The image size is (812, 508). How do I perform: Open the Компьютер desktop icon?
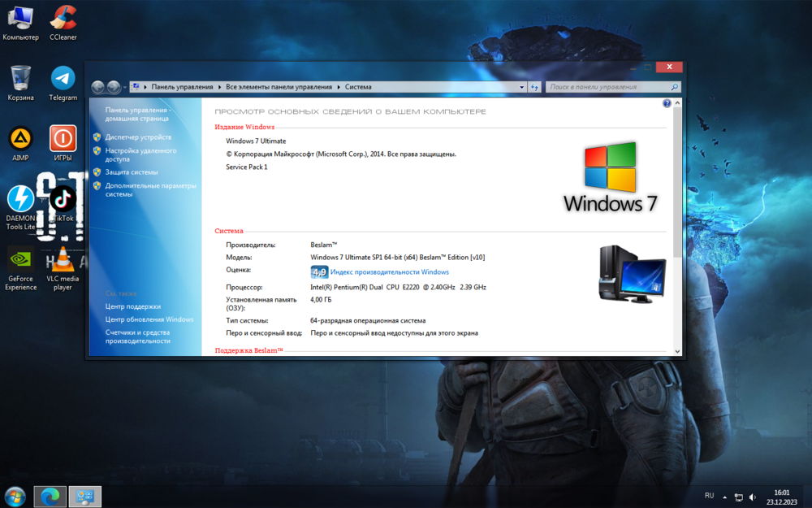[x=20, y=24]
